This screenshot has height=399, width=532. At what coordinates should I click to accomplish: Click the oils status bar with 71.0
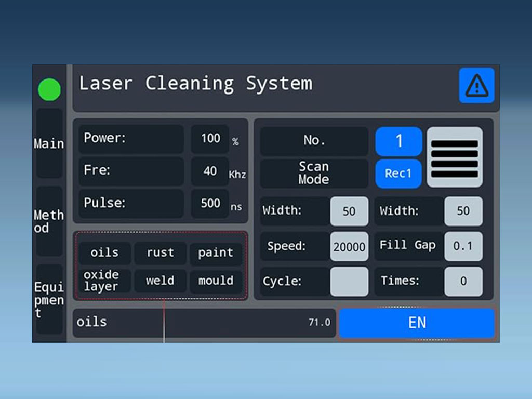point(204,322)
